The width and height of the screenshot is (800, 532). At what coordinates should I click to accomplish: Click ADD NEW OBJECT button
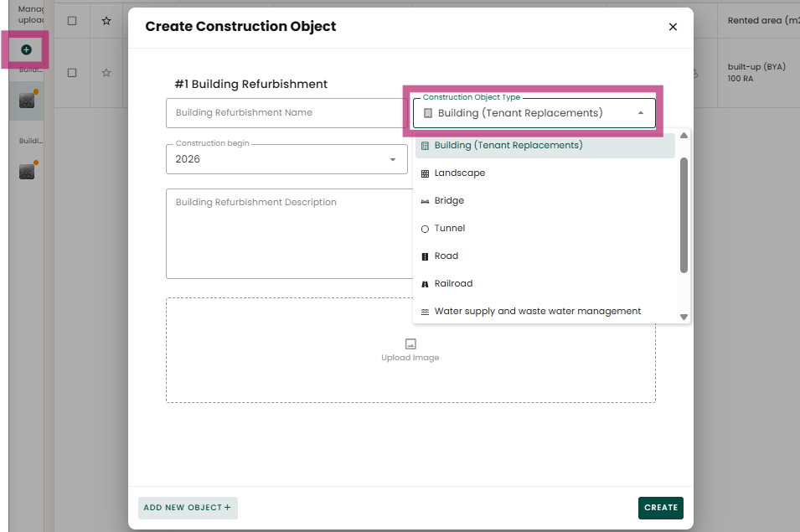point(188,508)
